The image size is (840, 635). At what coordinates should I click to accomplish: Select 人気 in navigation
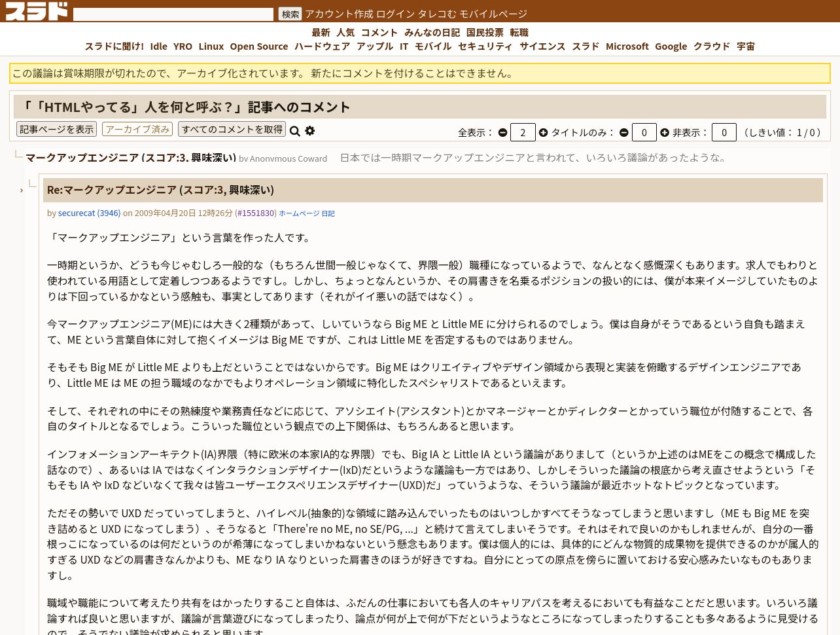coord(345,32)
